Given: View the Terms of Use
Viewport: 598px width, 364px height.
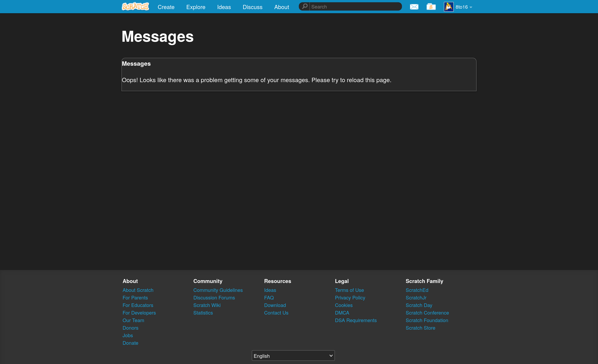Looking at the screenshot, I should tap(349, 290).
